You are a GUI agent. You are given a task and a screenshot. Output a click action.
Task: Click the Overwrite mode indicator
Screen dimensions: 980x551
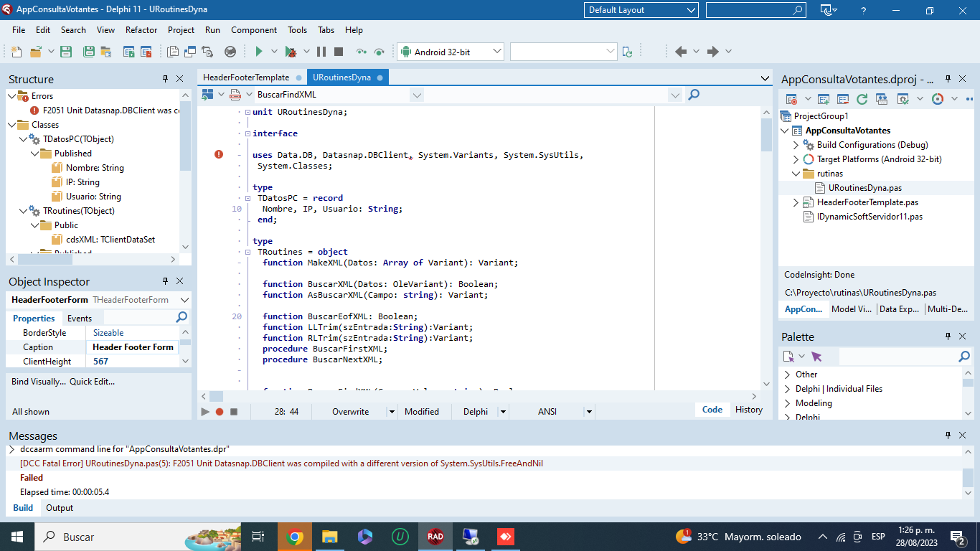click(x=351, y=412)
